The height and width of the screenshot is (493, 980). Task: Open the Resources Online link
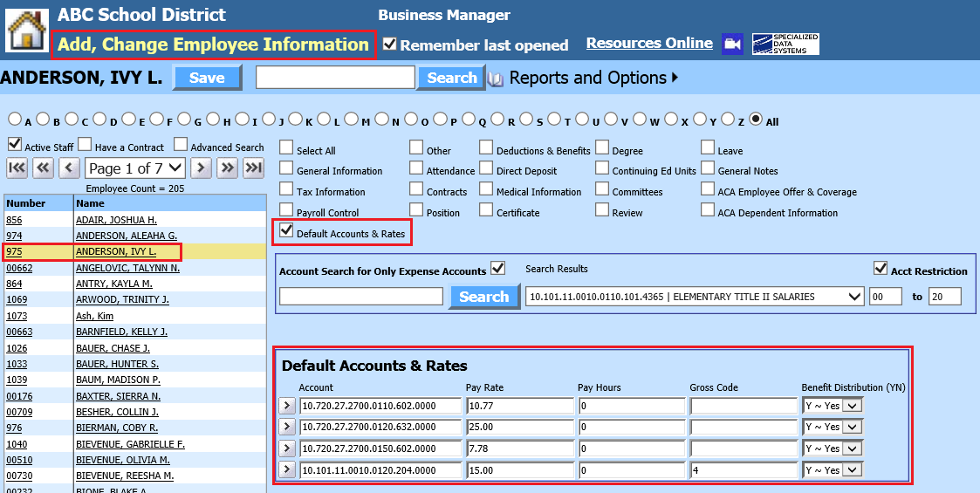(649, 44)
